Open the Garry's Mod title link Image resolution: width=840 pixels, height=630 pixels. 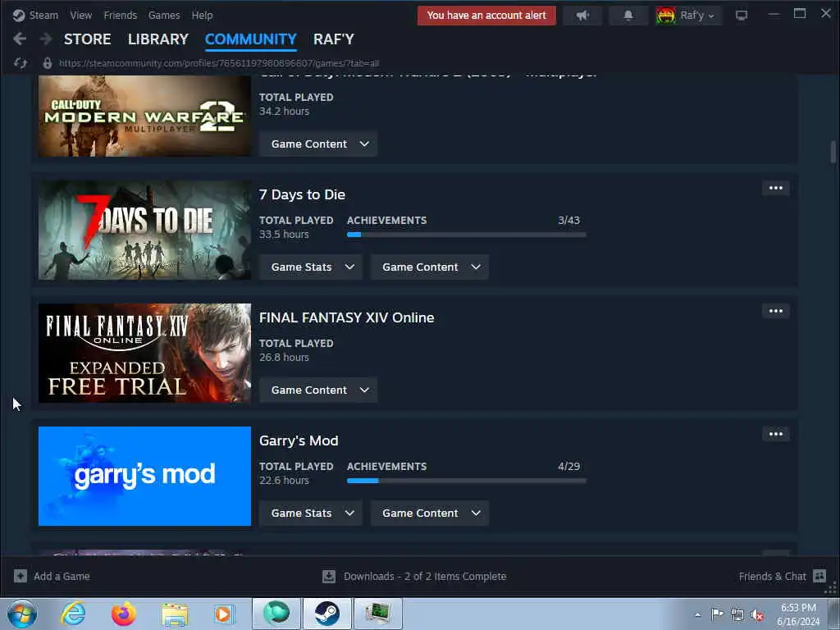point(299,441)
